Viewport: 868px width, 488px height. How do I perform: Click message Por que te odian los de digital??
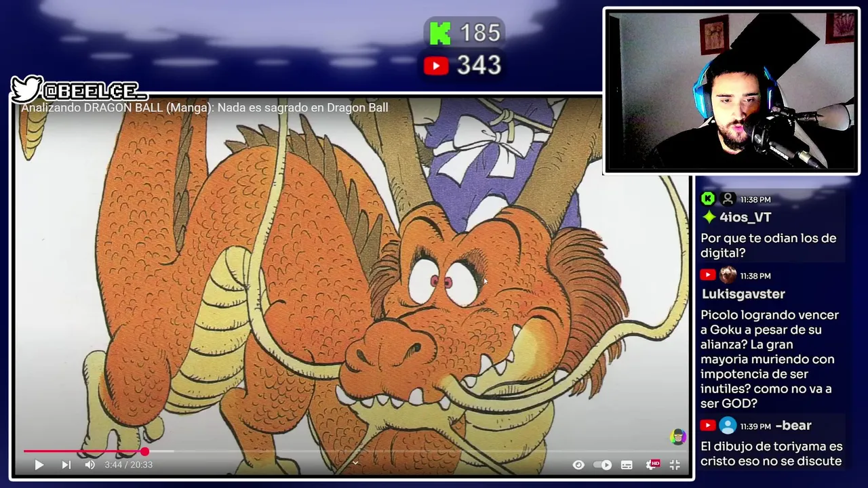[768, 246]
